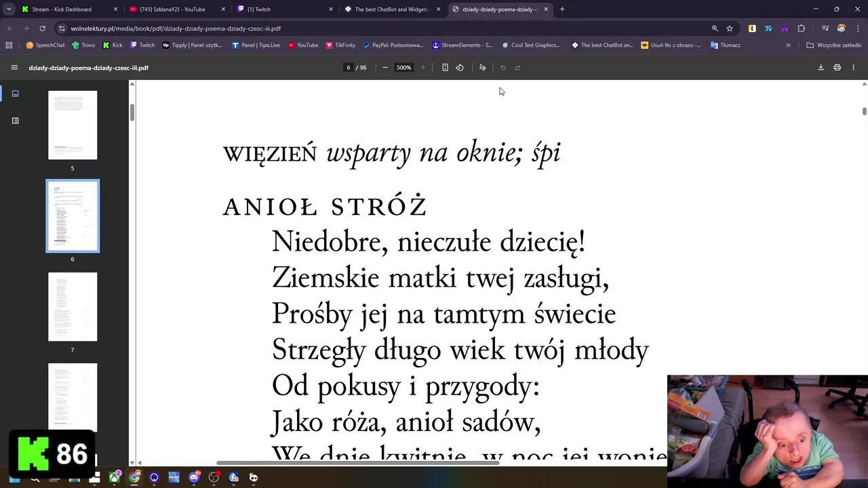Zoom in the PDF with plus button
This screenshot has width=868, height=488.
[423, 68]
